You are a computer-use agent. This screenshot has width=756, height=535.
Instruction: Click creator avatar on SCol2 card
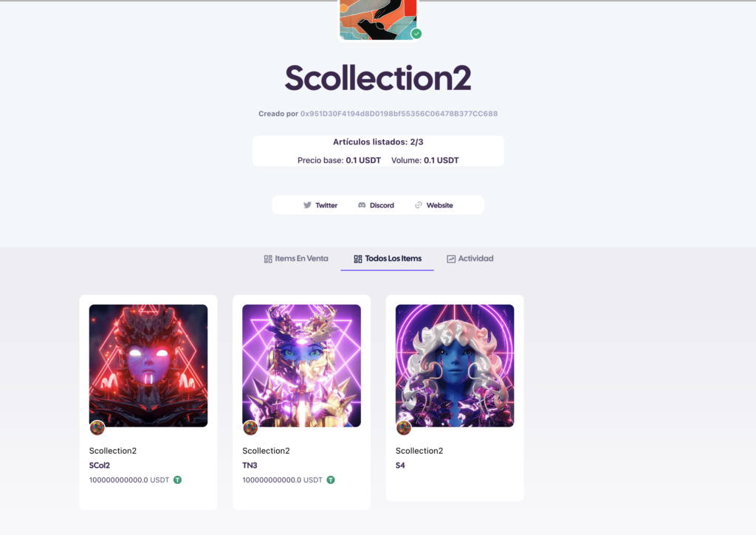(97, 427)
